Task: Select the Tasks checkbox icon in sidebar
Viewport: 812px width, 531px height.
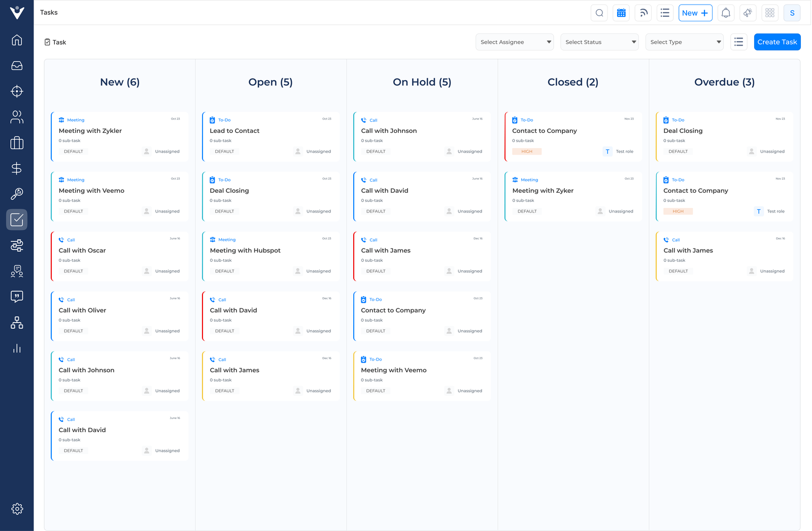Action: 17,220
